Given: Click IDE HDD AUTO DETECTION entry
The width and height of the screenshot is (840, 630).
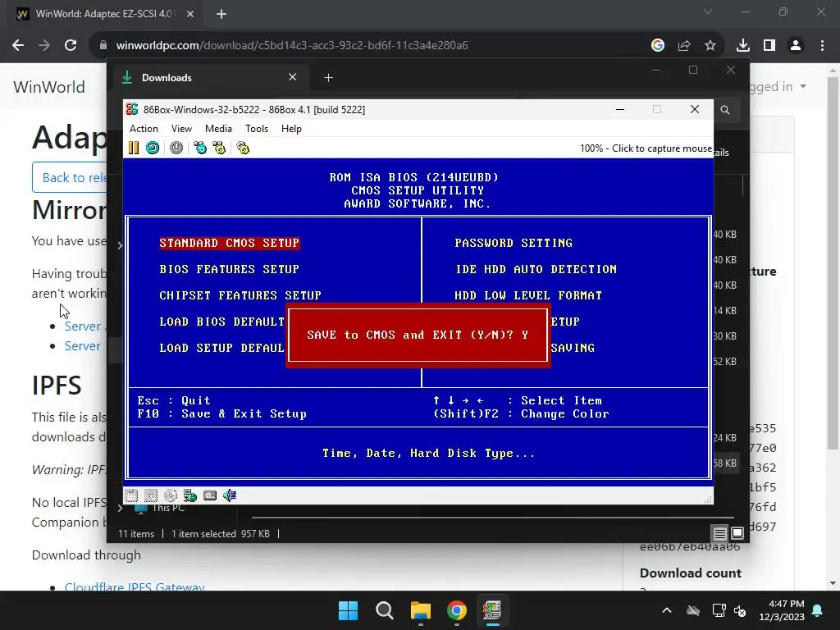Looking at the screenshot, I should pyautogui.click(x=536, y=269).
